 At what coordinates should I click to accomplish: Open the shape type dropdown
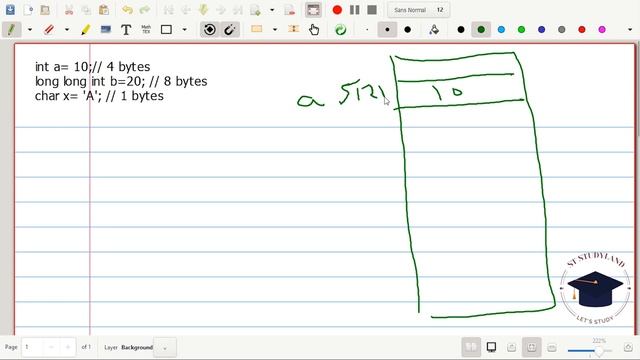point(184,29)
